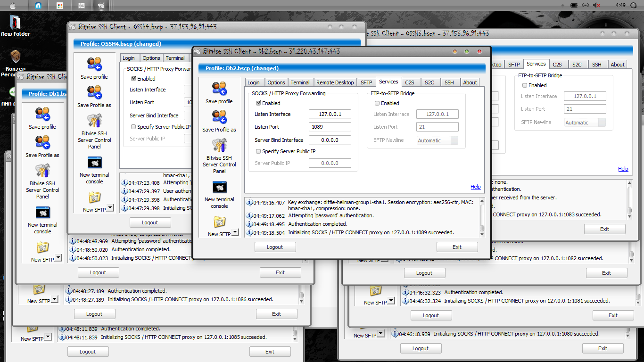Click the colorful grid icon in top bar
The width and height of the screenshot is (644, 362).
click(59, 5)
